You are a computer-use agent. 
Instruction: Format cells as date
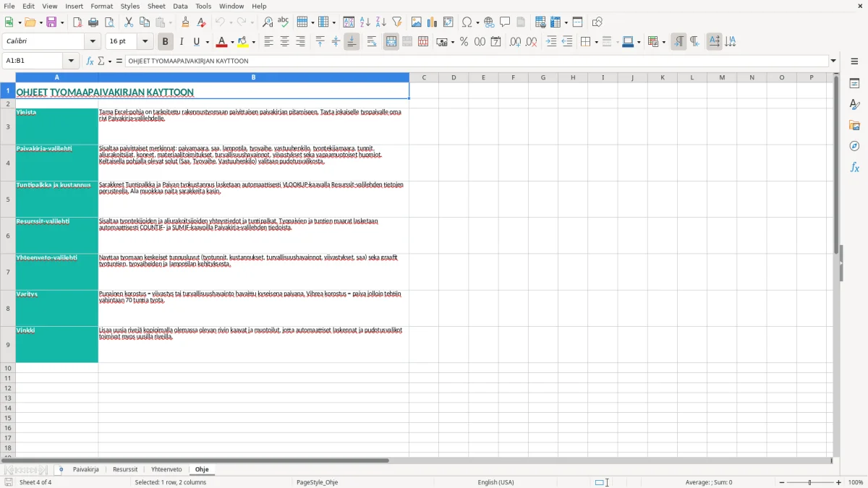coord(496,42)
